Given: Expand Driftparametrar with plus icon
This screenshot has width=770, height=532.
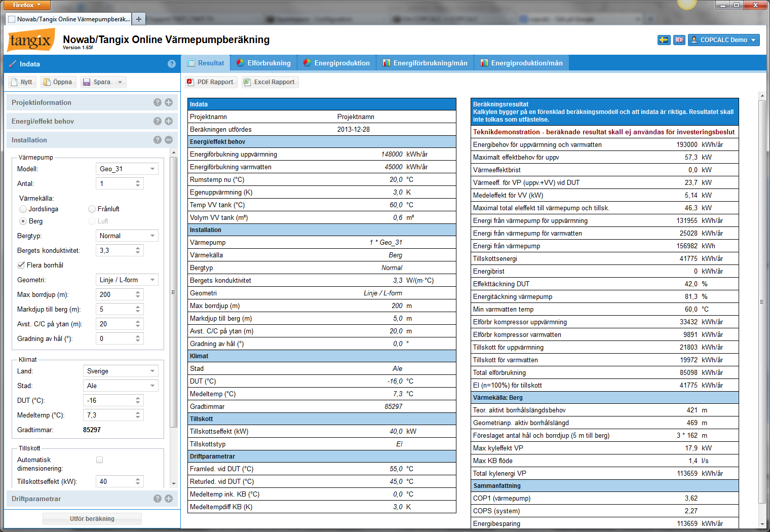Looking at the screenshot, I should click(x=169, y=499).
